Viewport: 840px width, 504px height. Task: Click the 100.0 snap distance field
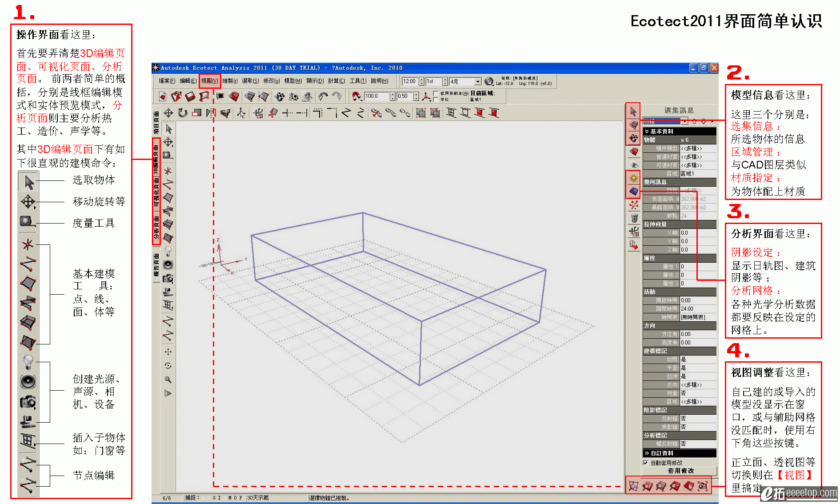click(x=377, y=96)
